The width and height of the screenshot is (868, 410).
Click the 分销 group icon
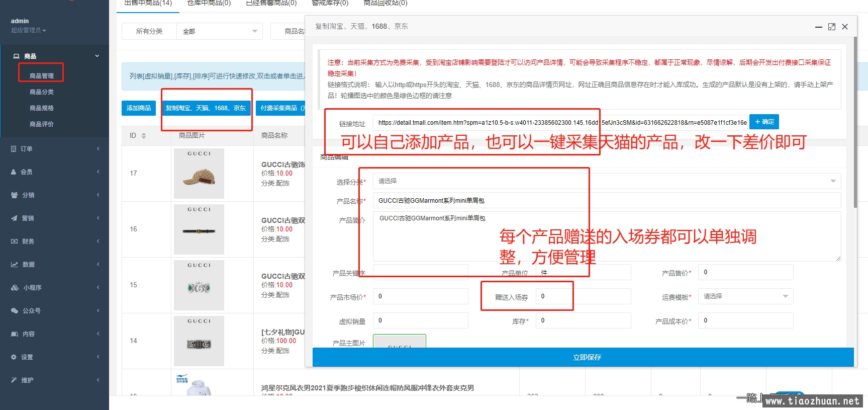14,195
